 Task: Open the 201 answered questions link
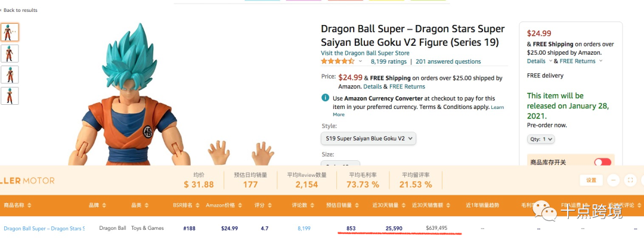[x=448, y=61]
